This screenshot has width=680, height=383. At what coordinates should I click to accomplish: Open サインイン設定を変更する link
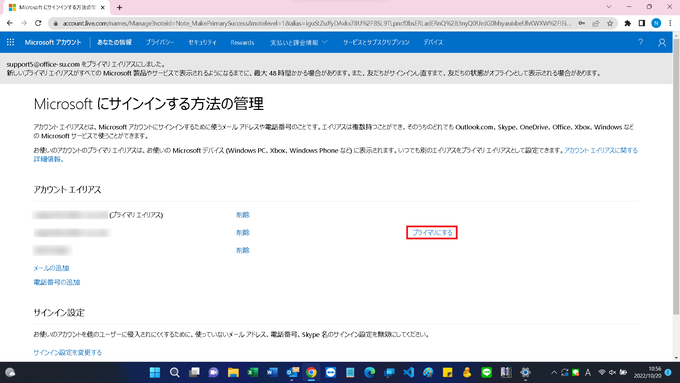[x=68, y=352]
